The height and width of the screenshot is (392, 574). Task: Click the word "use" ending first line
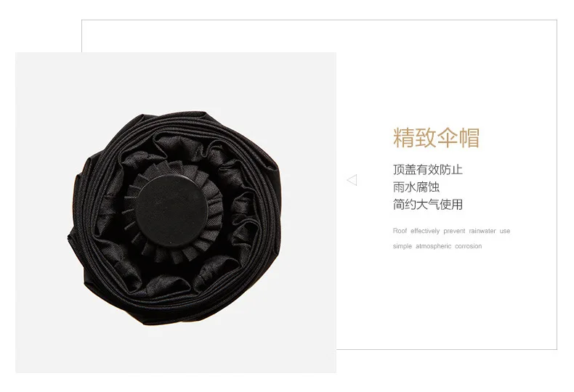tap(505, 231)
